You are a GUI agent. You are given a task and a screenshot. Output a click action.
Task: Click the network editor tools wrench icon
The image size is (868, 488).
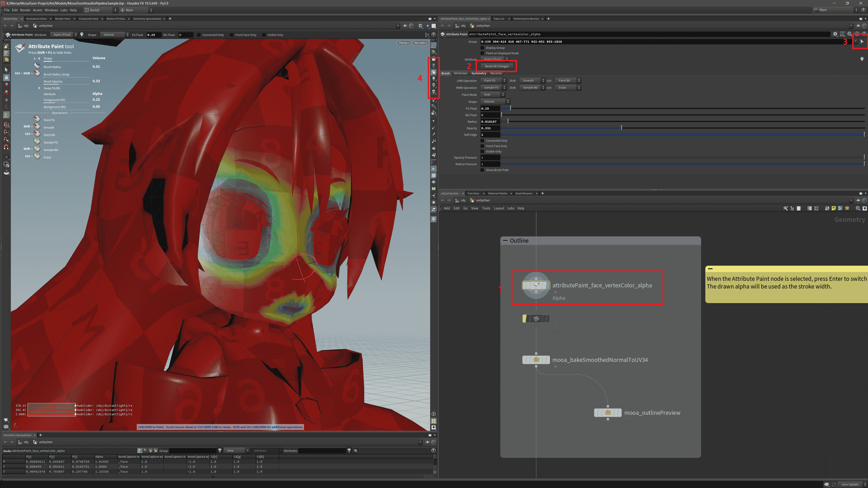(x=785, y=208)
